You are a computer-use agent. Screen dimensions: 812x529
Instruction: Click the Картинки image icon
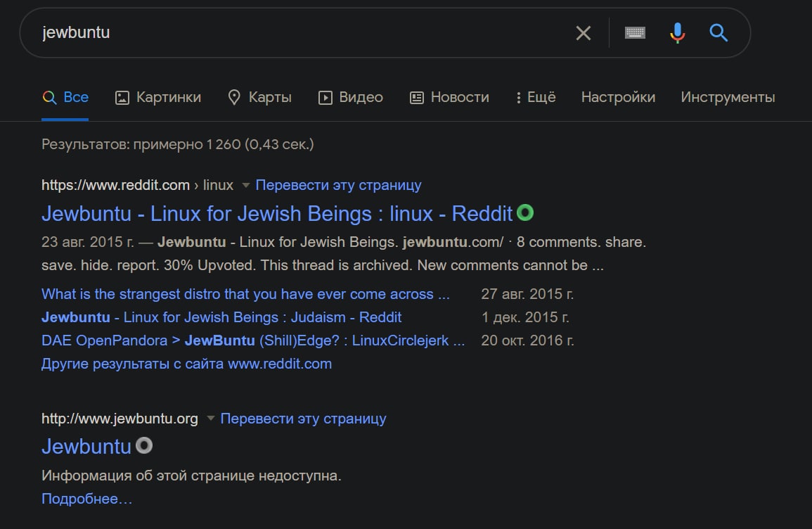click(122, 97)
